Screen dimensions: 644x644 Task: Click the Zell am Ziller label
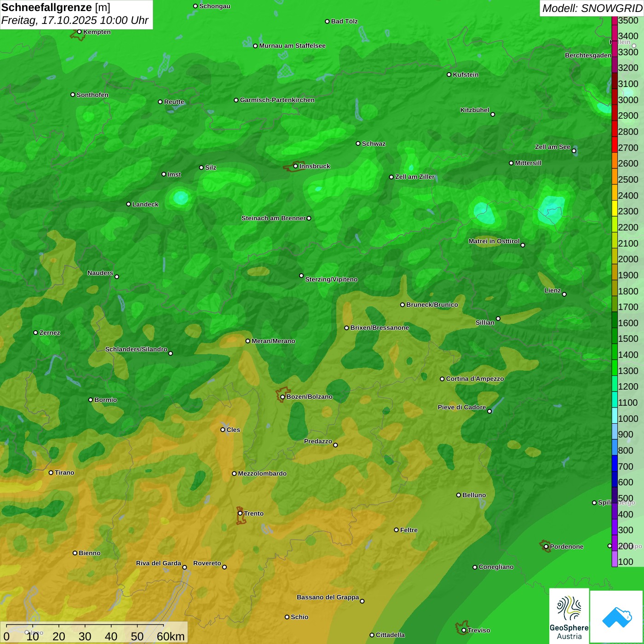(415, 177)
